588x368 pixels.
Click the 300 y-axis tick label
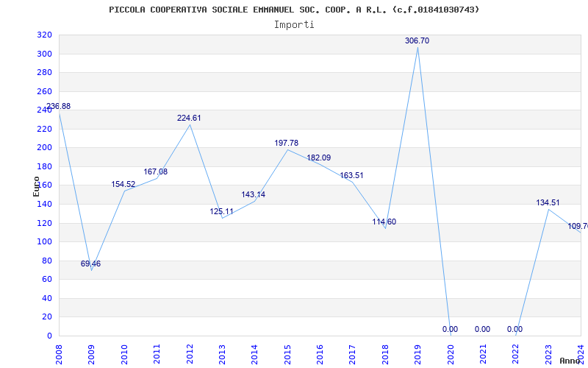[44, 54]
